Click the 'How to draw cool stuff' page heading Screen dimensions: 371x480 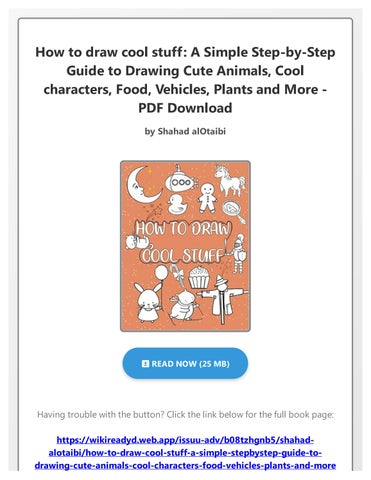click(185, 80)
